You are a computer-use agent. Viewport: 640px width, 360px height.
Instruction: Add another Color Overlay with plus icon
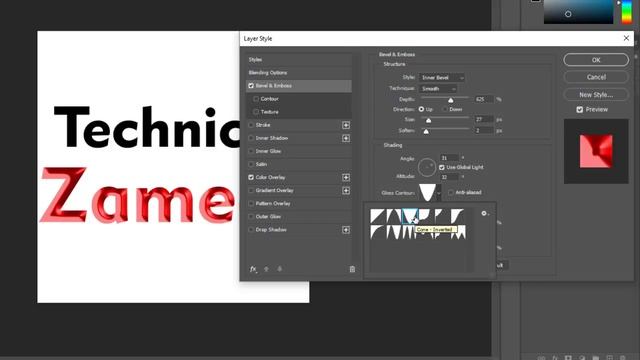346,177
